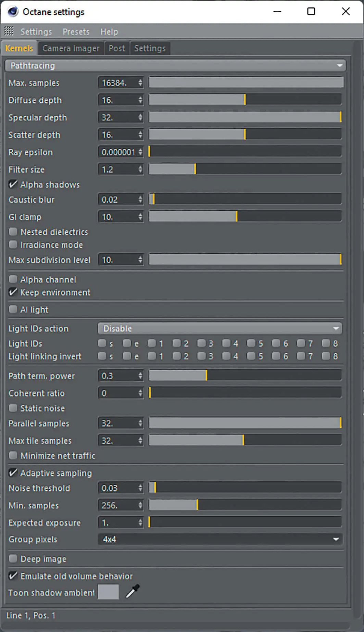Click the Ray epsilon value field

(118, 152)
